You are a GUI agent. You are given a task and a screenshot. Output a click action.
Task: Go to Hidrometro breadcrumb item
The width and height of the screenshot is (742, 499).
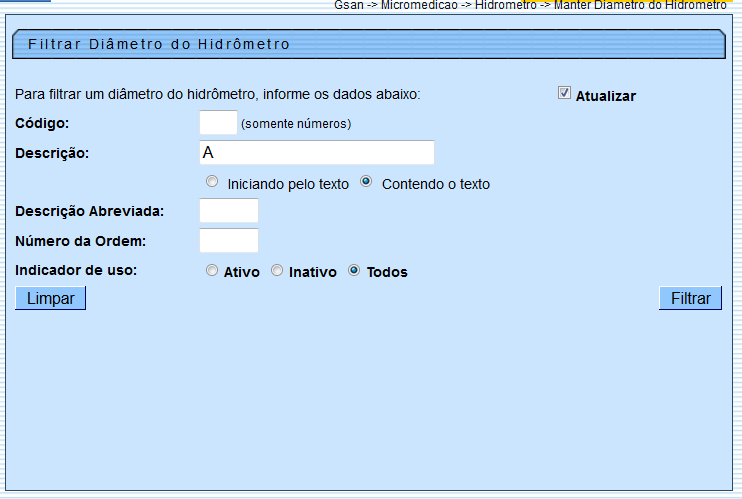(x=506, y=5)
